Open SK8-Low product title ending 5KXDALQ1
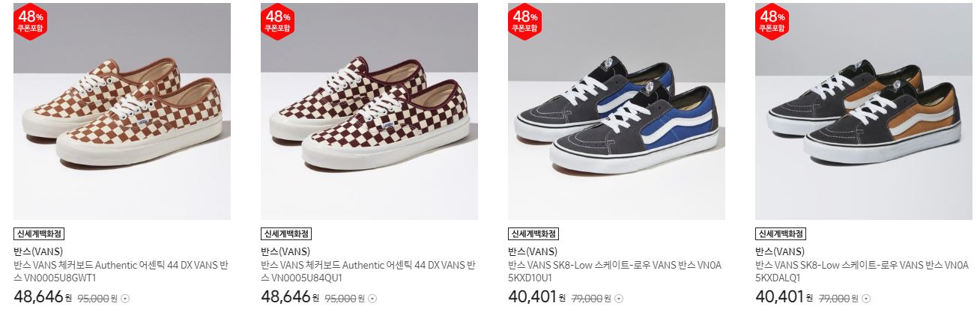Screen dimensions: 980x324 click(x=862, y=272)
